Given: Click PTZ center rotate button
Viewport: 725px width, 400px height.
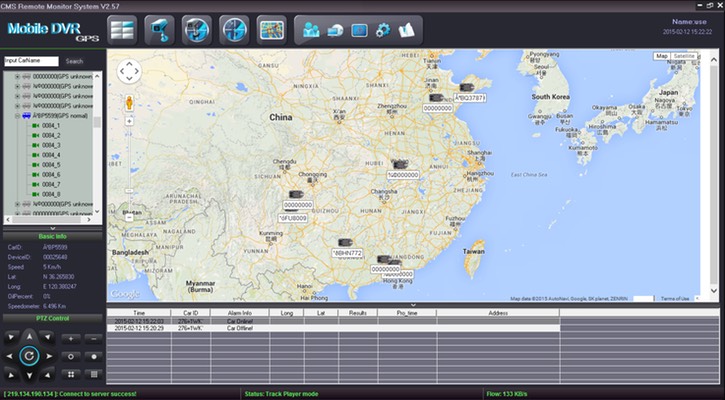Looking at the screenshot, I should (x=29, y=355).
